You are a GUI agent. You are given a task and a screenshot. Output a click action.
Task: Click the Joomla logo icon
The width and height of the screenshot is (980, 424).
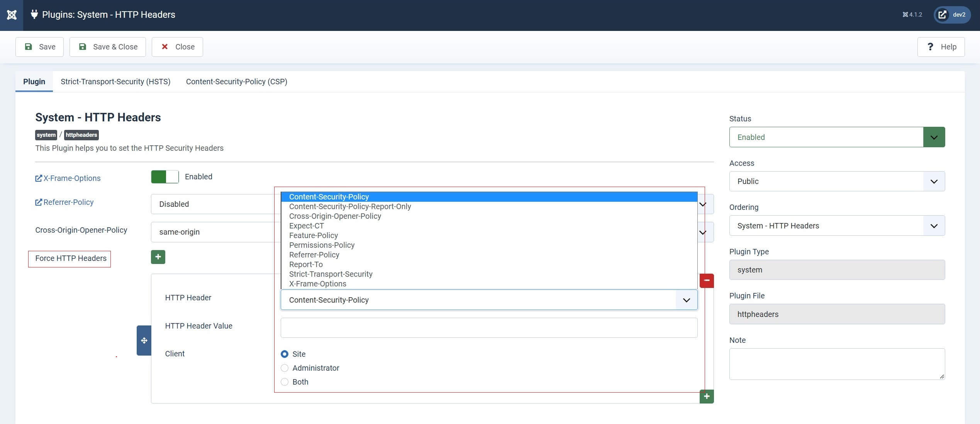point(12,15)
